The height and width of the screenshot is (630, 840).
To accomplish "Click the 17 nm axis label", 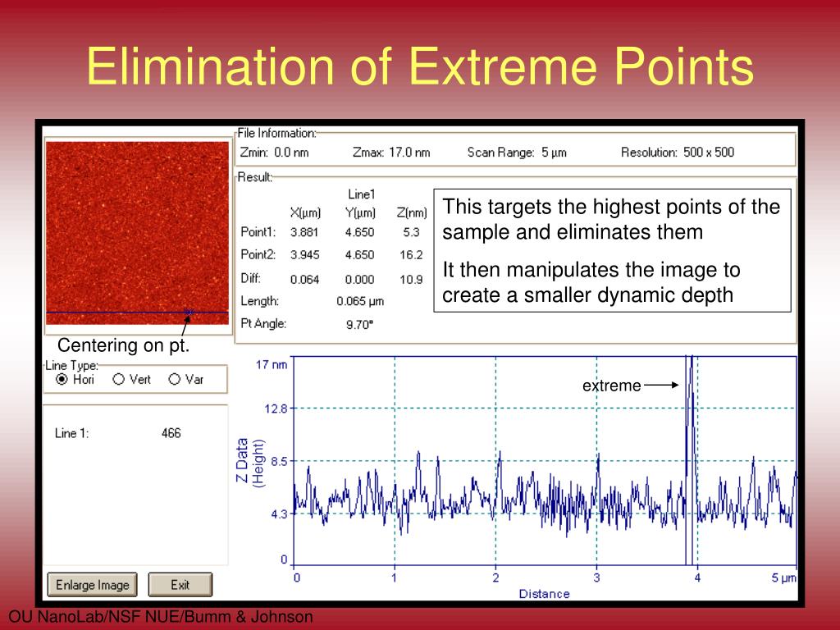I will tap(272, 365).
